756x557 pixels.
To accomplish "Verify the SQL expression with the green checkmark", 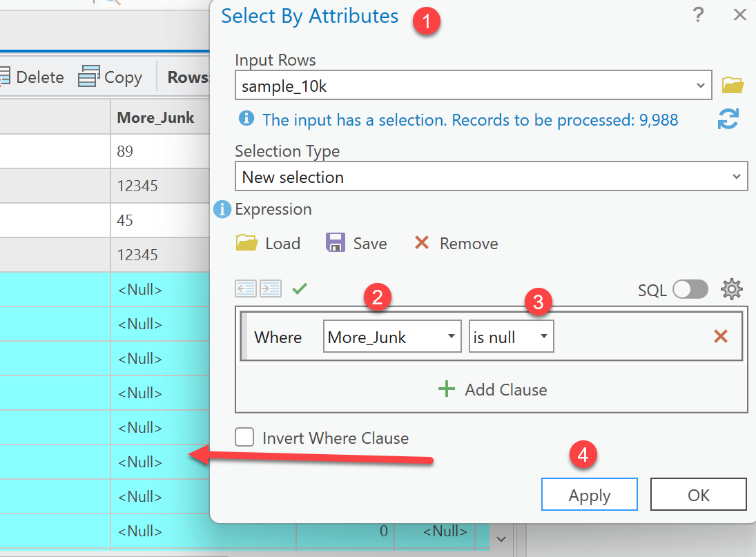I will pyautogui.click(x=299, y=289).
